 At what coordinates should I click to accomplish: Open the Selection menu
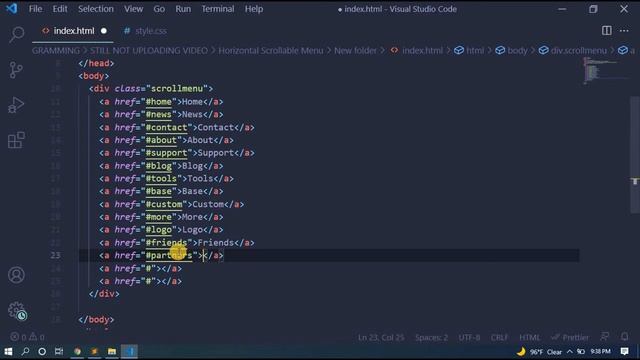point(96,9)
